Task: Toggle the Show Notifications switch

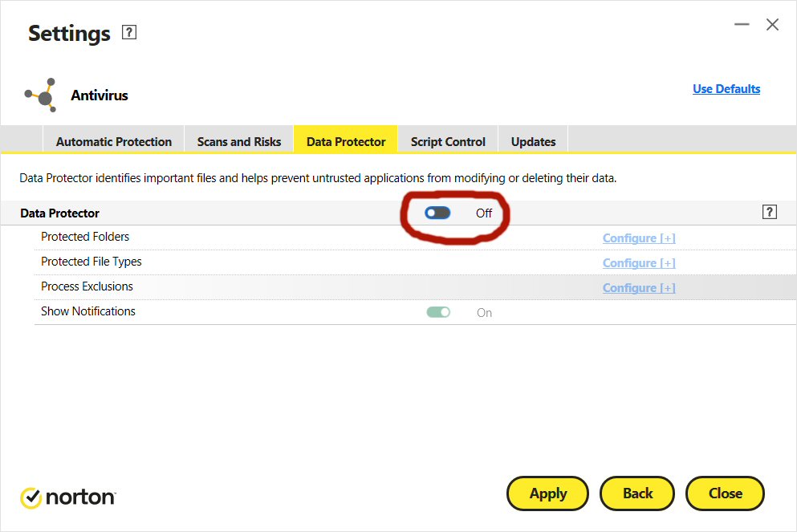Action: (x=438, y=312)
